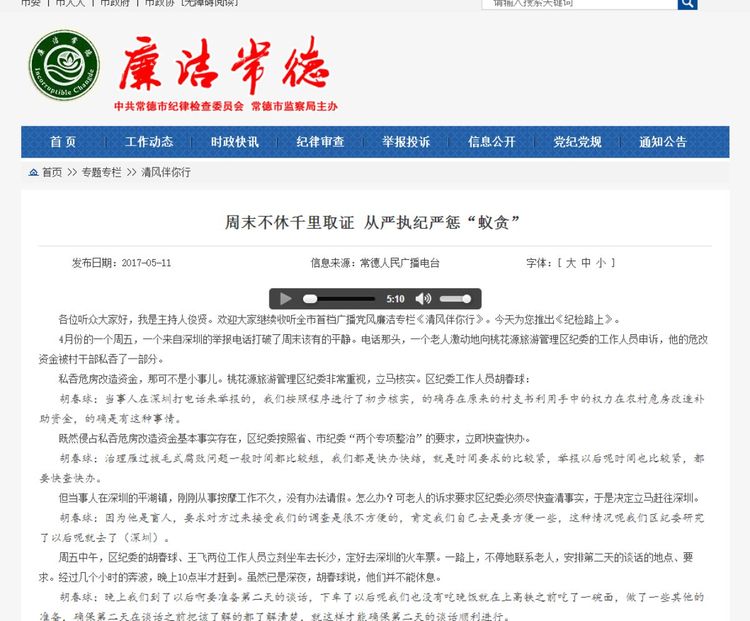
Task: Click the green Incorruptible Changde round logo
Action: [64, 65]
